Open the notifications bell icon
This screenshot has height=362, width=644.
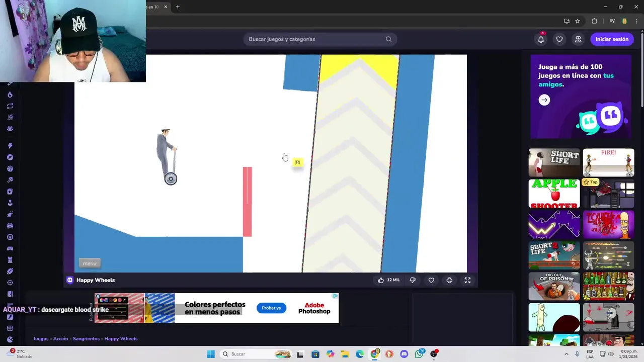[x=541, y=39]
